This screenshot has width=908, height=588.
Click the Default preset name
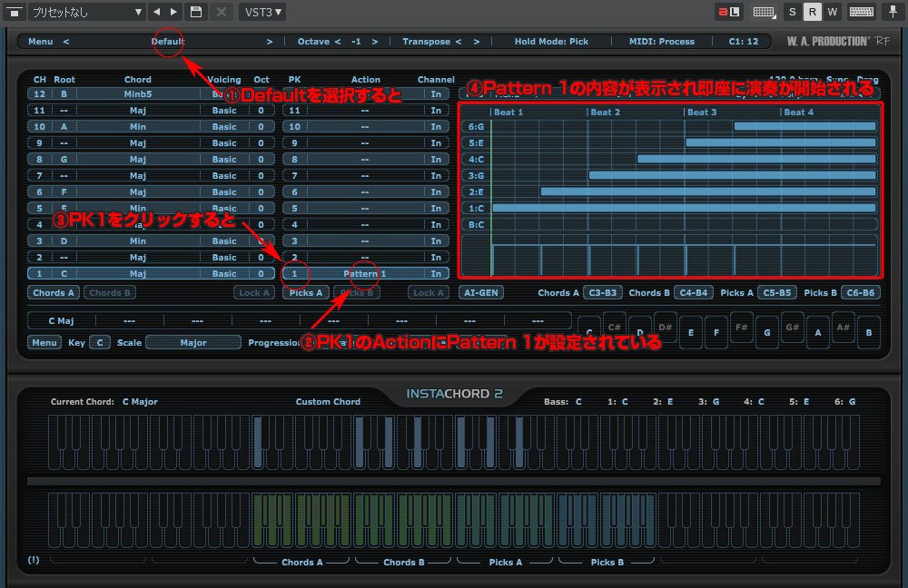tap(168, 42)
